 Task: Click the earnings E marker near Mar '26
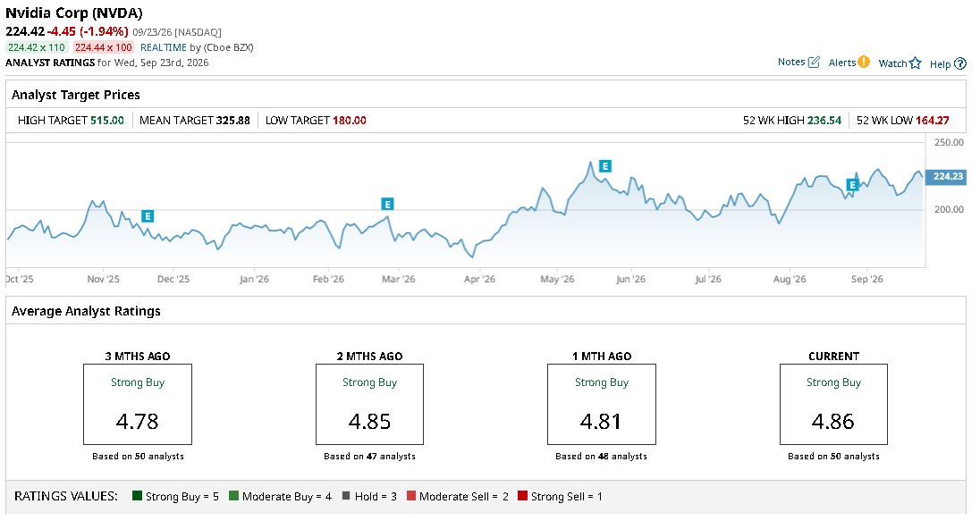[x=387, y=205]
